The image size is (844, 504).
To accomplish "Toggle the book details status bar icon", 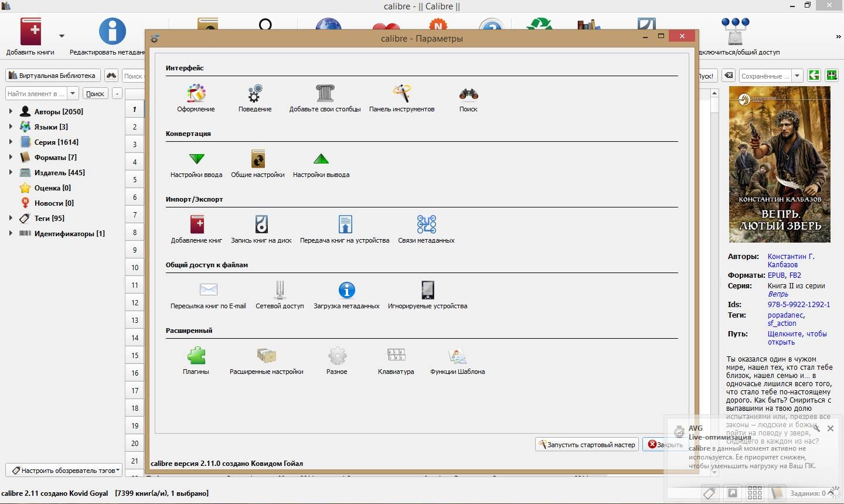I will (x=777, y=493).
